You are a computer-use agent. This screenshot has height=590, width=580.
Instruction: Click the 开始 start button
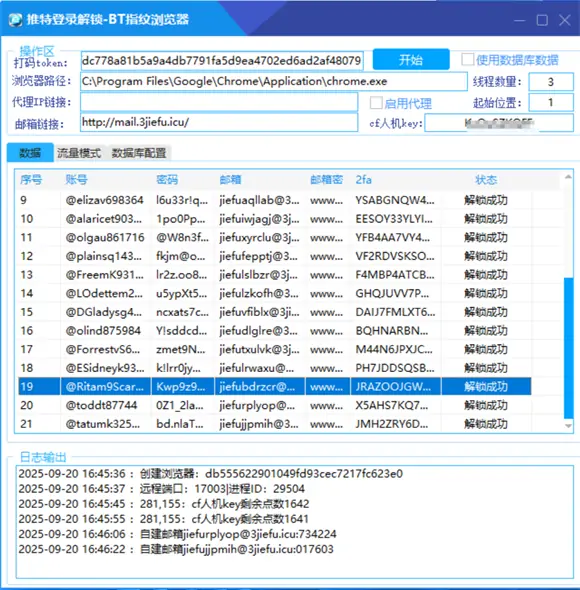[x=411, y=59]
